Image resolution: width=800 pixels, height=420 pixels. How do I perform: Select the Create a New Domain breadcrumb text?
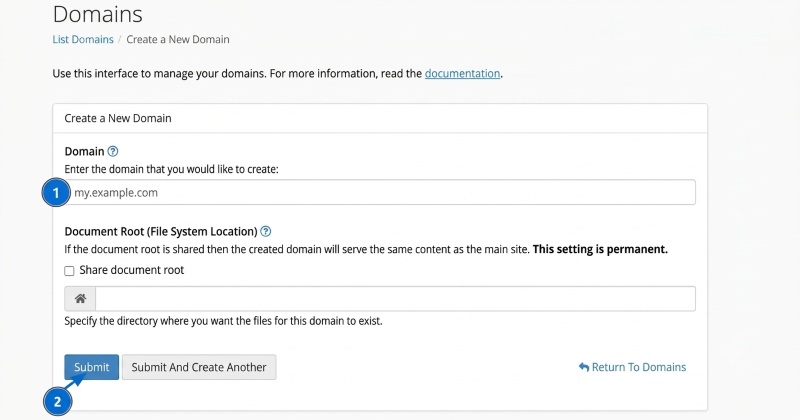tap(178, 39)
